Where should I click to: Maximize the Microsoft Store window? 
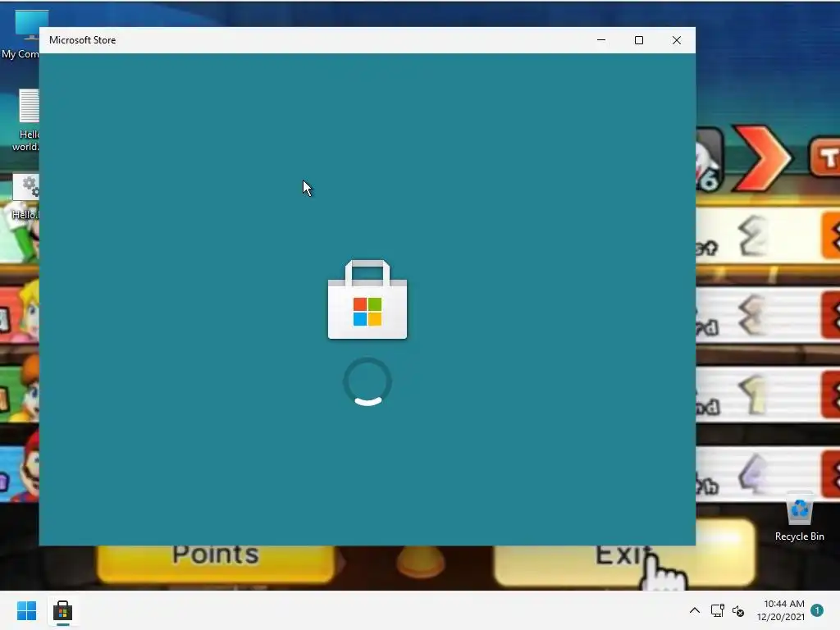pyautogui.click(x=638, y=40)
